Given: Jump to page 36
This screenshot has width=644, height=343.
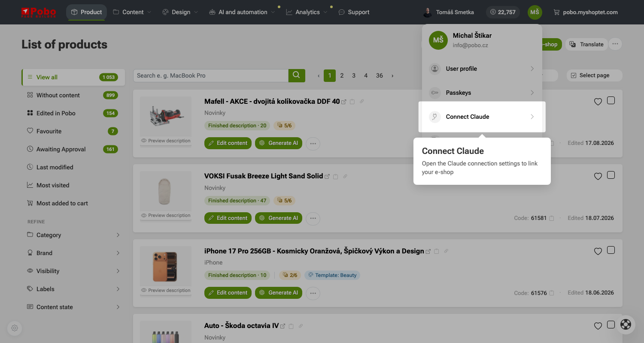Looking at the screenshot, I should point(380,75).
